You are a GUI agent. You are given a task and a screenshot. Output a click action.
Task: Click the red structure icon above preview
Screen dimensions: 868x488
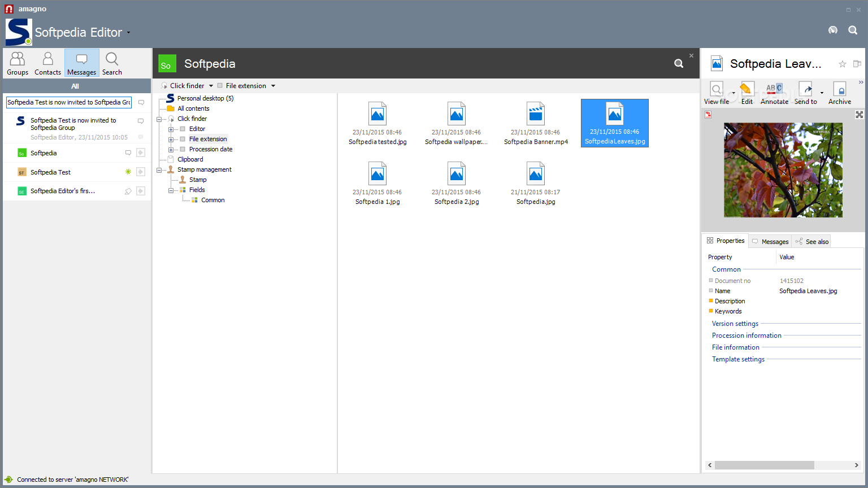pyautogui.click(x=708, y=115)
